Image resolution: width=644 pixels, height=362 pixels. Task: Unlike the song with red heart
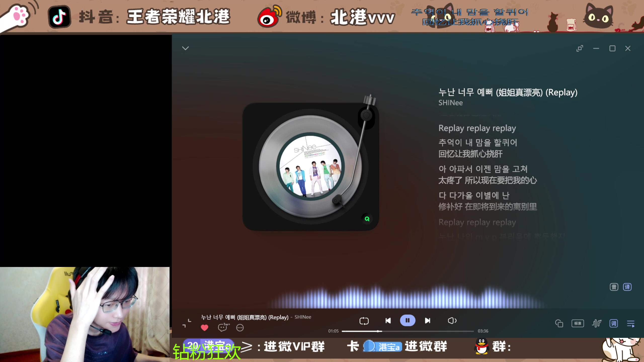[205, 328]
